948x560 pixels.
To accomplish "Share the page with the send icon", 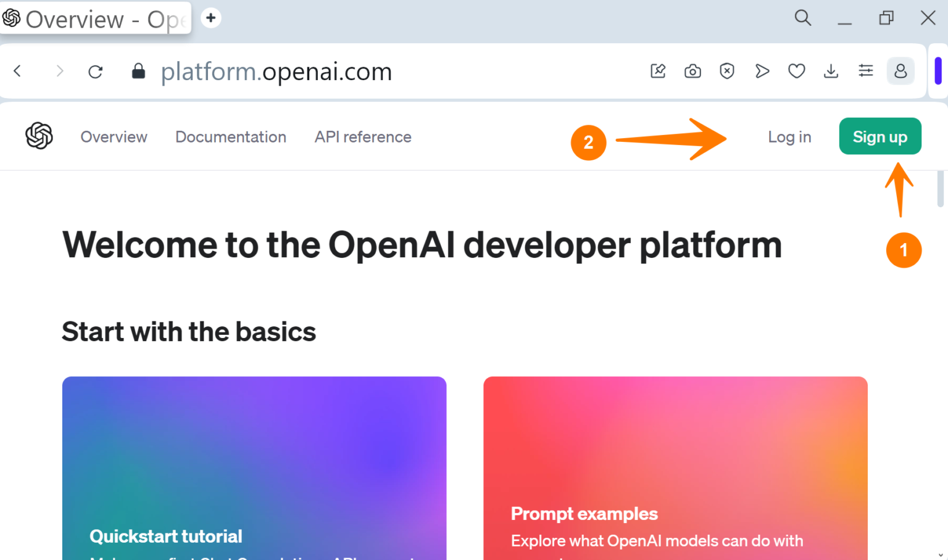I will tap(762, 71).
